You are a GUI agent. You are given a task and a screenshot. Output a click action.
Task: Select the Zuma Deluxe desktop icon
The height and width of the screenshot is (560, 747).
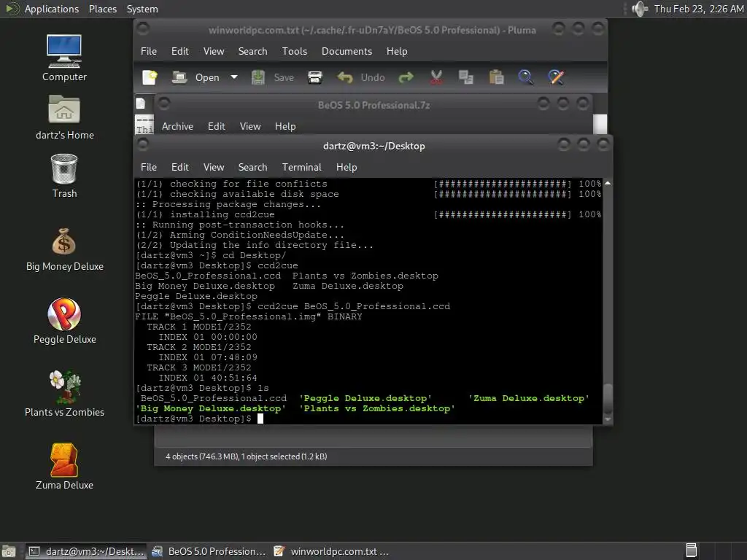[64, 467]
